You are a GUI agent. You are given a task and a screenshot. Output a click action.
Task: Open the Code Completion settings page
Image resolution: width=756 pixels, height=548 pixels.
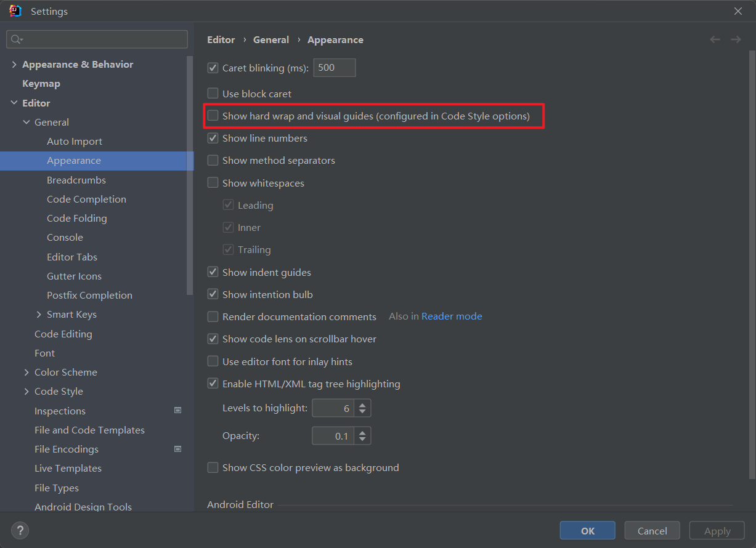(86, 199)
